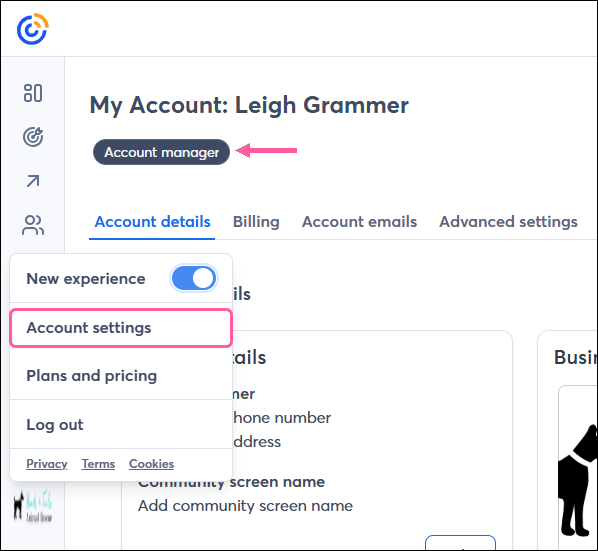Open the Cookies link
The height and width of the screenshot is (551, 598).
151,464
